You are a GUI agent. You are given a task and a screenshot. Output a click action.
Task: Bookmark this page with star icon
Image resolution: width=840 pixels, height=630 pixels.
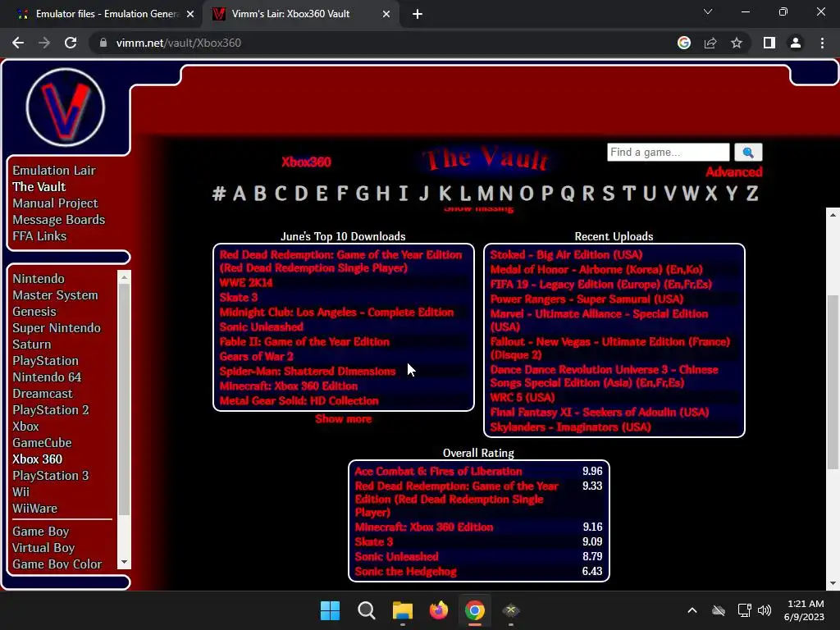(737, 43)
